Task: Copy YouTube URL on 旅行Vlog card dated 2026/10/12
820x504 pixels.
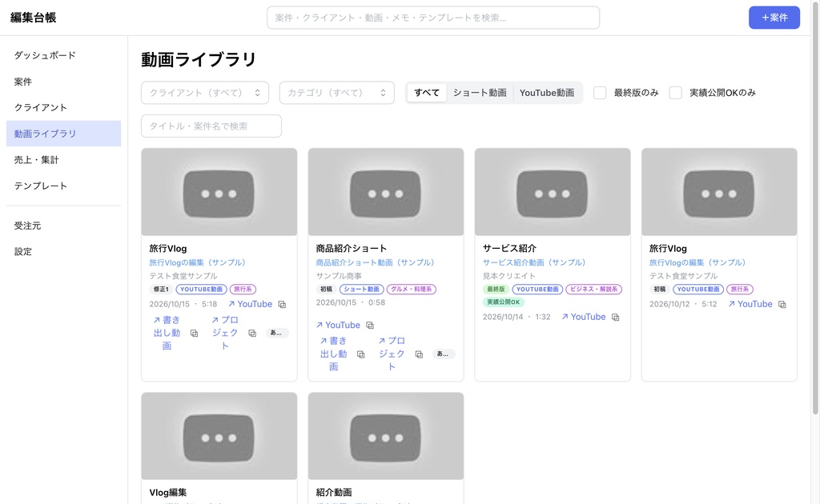Action: pos(782,305)
